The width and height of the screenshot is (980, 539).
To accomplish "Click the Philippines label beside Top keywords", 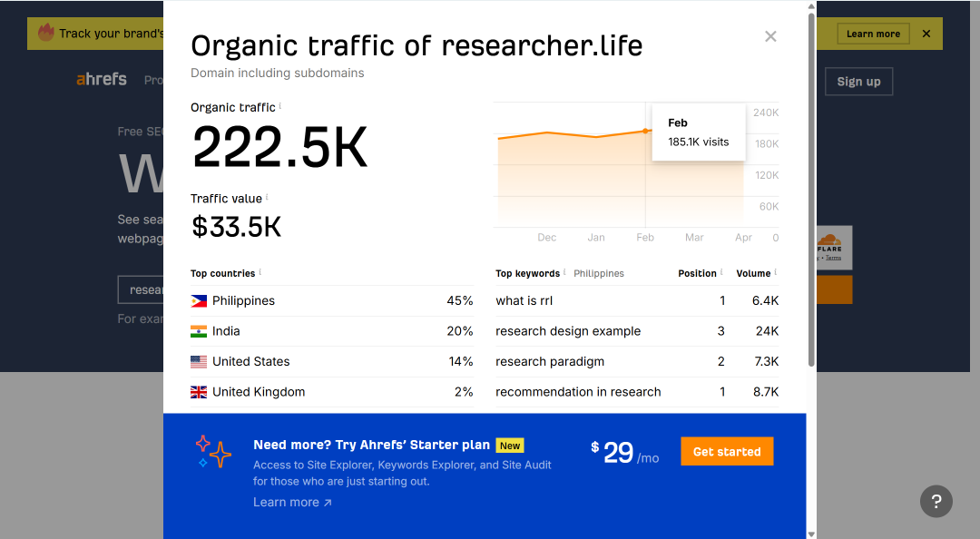I will point(599,273).
